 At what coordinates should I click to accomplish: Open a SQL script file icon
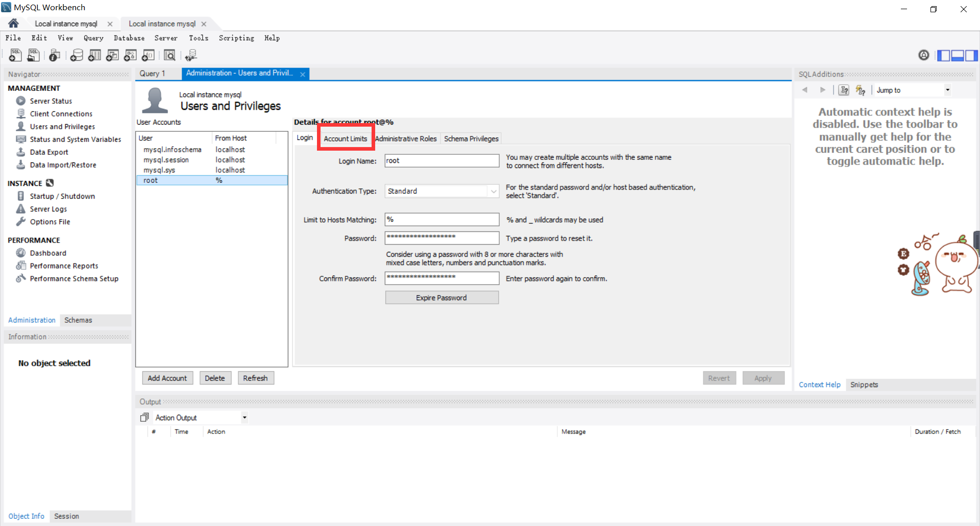click(34, 55)
